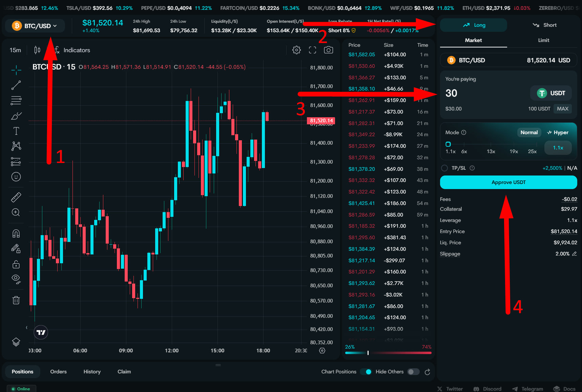Open the Positions tab
Viewport: 582px width, 392px height.
[22, 372]
